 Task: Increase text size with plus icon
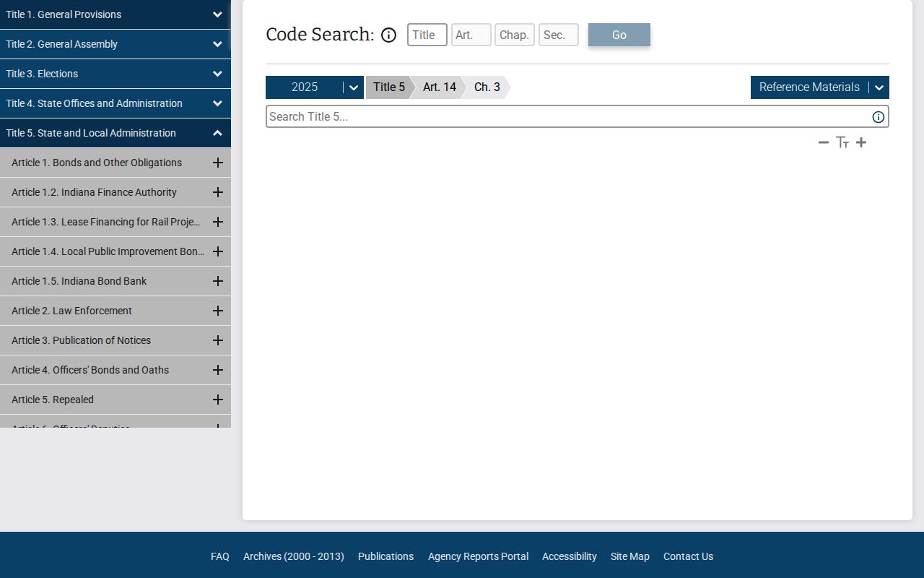(x=861, y=142)
